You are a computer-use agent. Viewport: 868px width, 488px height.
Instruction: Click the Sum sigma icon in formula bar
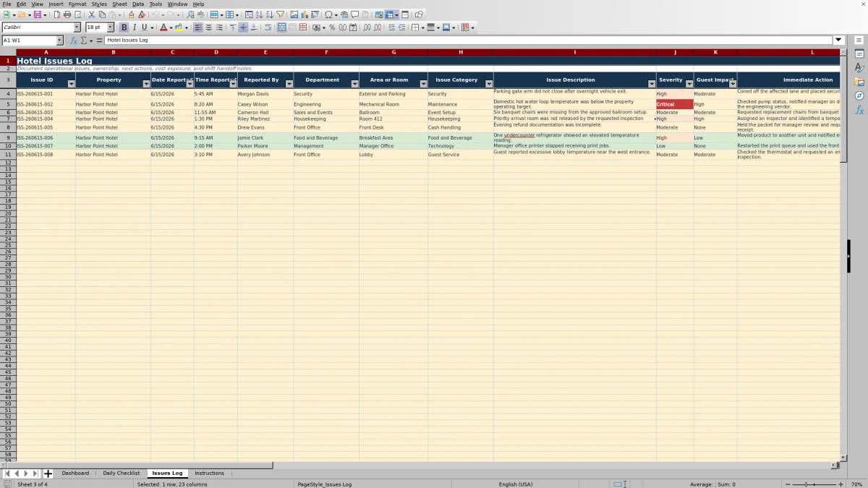[83, 40]
